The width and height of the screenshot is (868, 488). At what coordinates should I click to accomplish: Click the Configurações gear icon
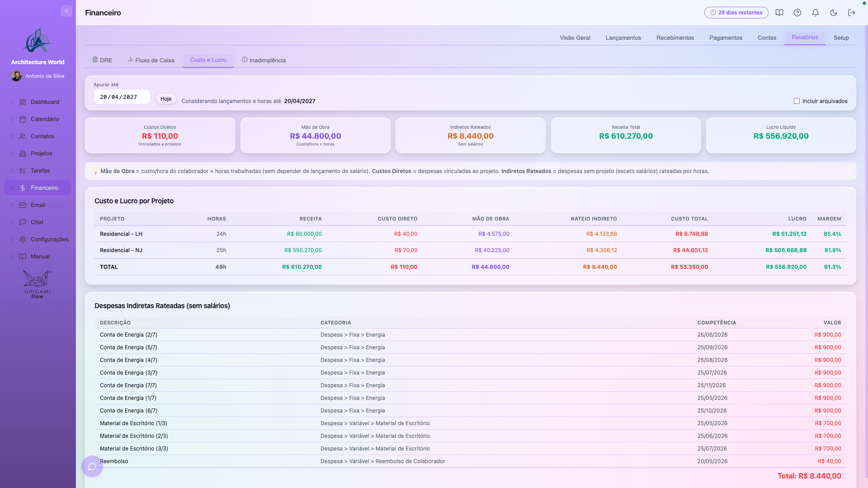[x=23, y=239]
